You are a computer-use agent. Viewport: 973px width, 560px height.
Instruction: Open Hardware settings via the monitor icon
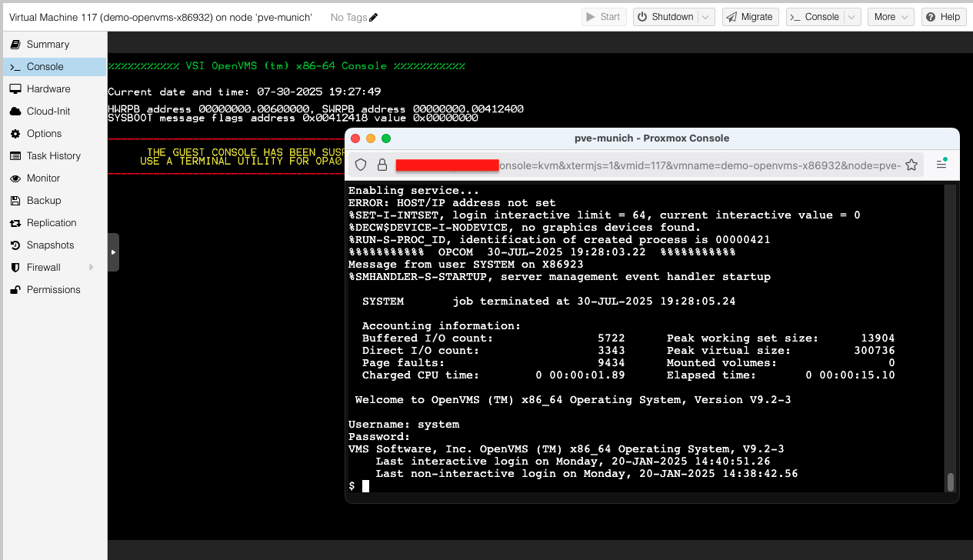click(x=17, y=88)
